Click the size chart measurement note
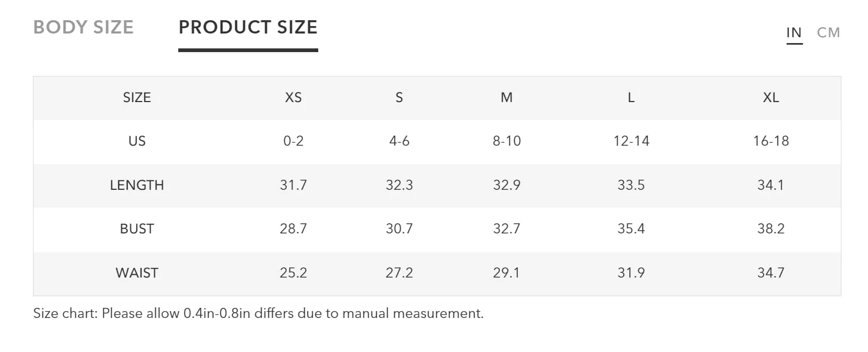 (x=258, y=314)
